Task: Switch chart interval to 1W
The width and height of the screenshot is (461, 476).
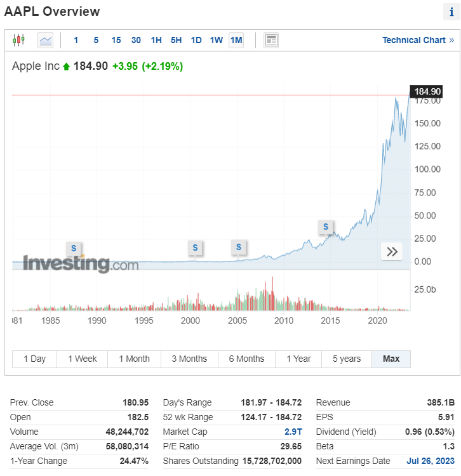Action: click(x=217, y=40)
